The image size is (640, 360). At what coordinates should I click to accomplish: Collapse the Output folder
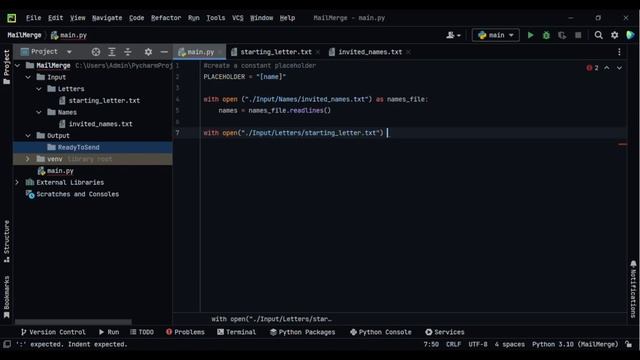click(x=28, y=136)
